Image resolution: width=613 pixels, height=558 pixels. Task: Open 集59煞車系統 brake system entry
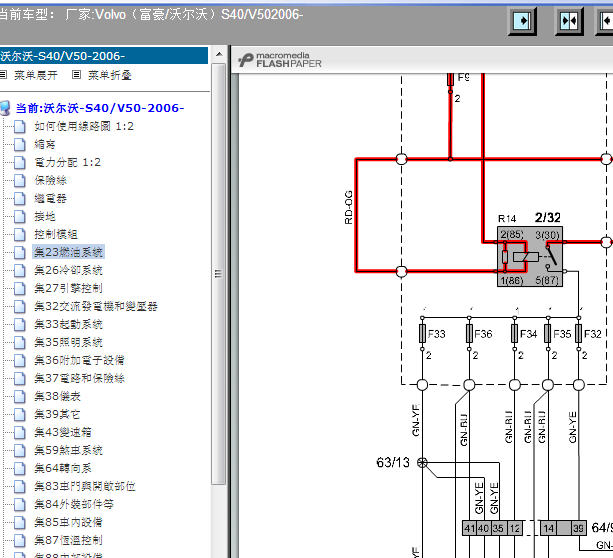coord(68,450)
